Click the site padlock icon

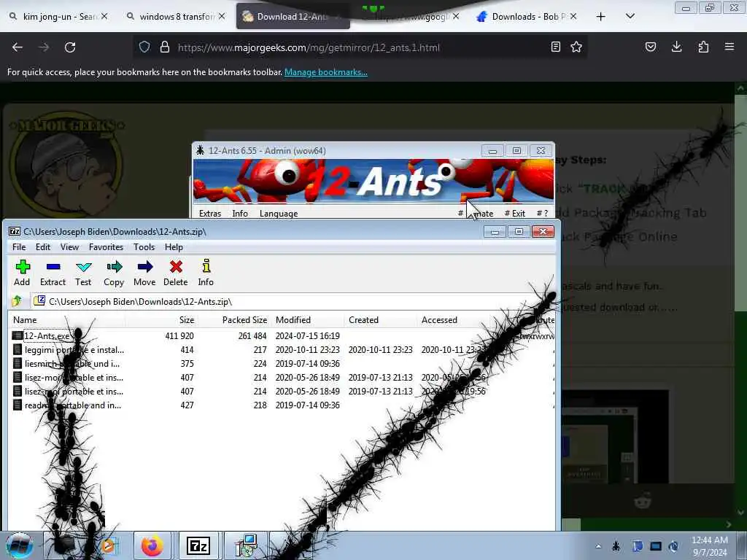pyautogui.click(x=164, y=47)
